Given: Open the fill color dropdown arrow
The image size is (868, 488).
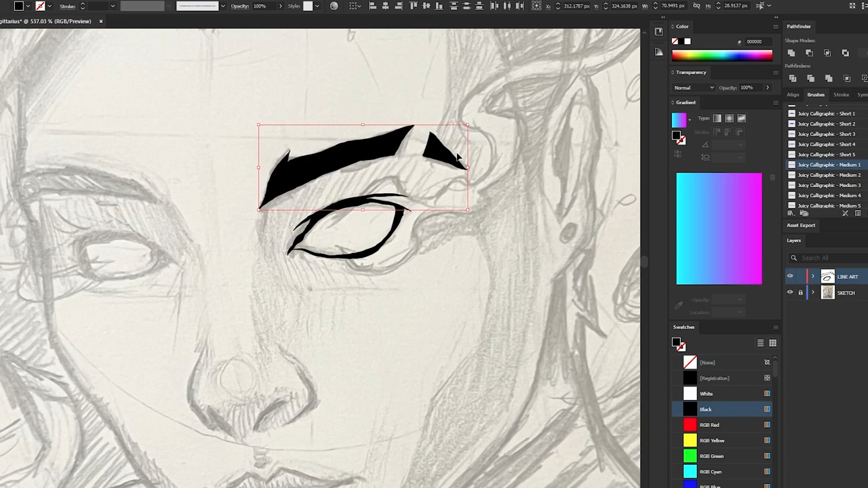Looking at the screenshot, I should point(28,6).
